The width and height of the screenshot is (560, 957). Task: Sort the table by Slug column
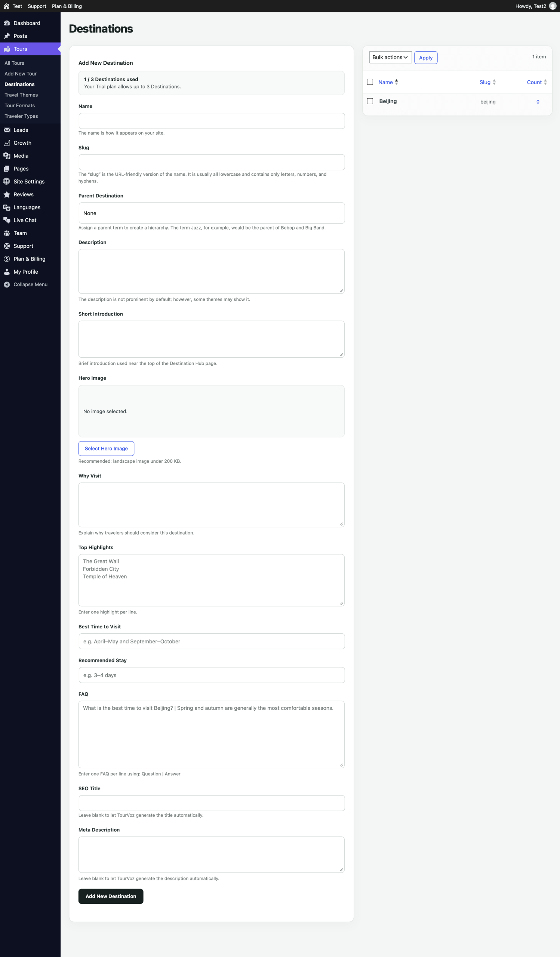pyautogui.click(x=487, y=82)
